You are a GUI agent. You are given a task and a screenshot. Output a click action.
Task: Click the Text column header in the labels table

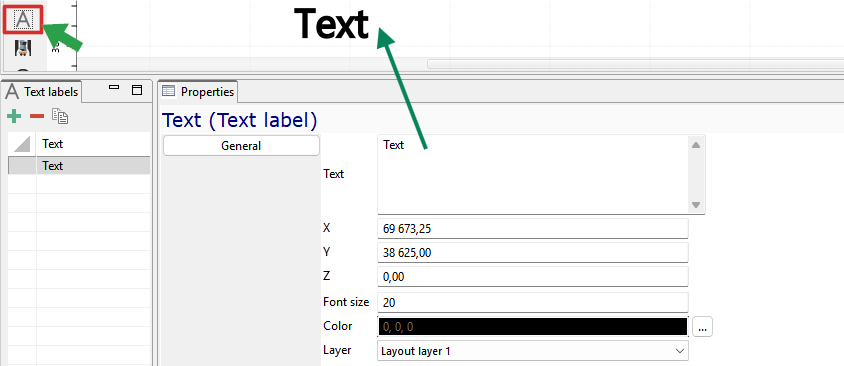point(93,144)
